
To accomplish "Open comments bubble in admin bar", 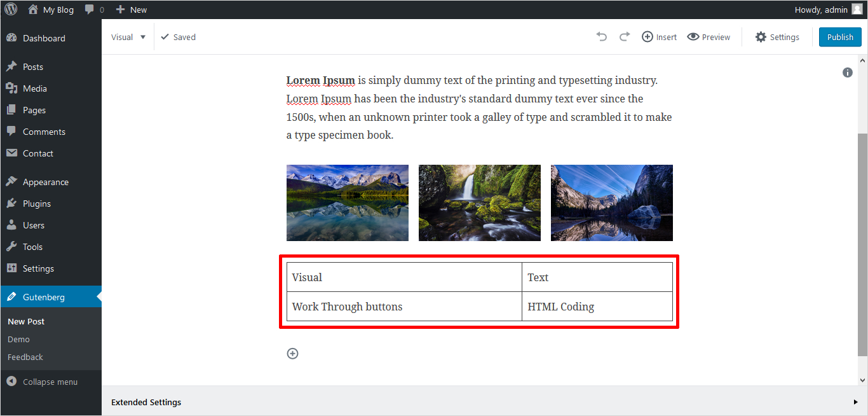I will pyautogui.click(x=94, y=10).
